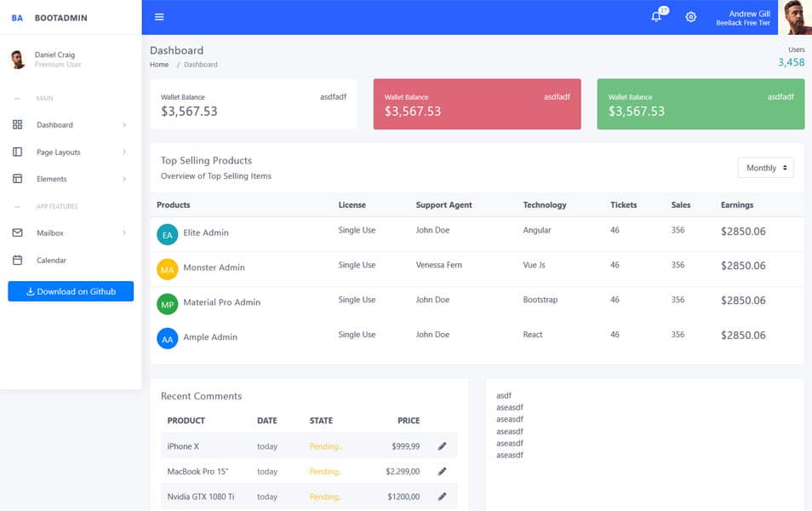Click the MA badge for Monster Admin
Viewport: 812px width, 511px height.
[x=167, y=269]
